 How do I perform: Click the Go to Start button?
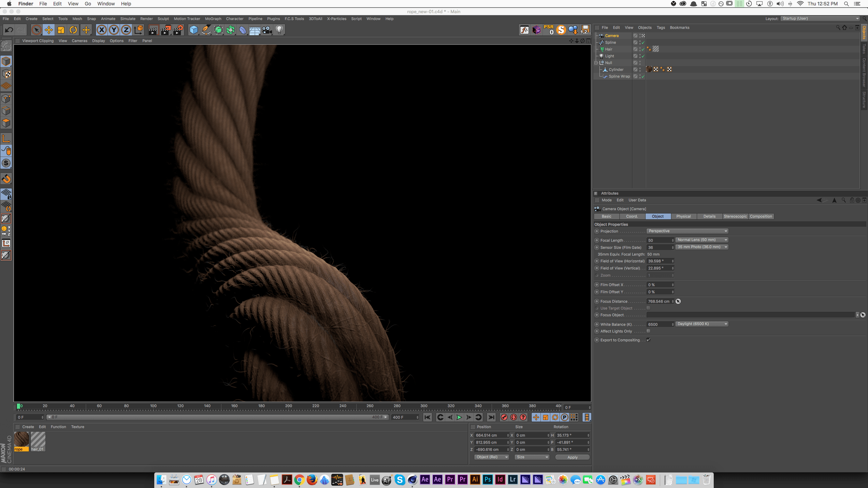pos(427,417)
